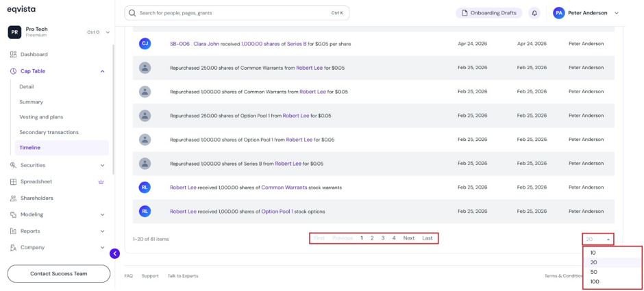Image resolution: width=644 pixels, height=291 pixels.
Task: Open the FAQ footer link
Action: [129, 276]
